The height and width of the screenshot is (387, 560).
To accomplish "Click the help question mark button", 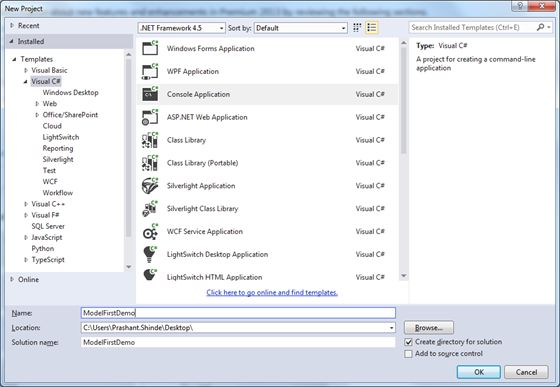I will [x=520, y=5].
